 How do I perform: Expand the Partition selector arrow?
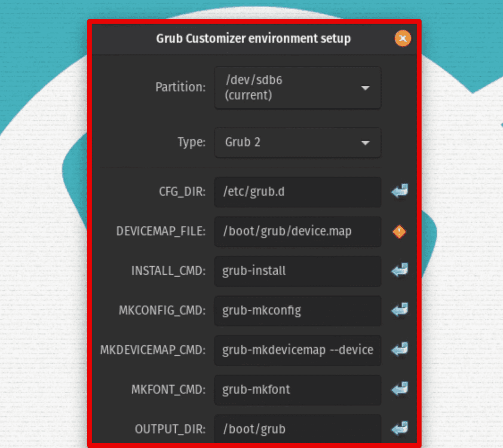(x=365, y=88)
